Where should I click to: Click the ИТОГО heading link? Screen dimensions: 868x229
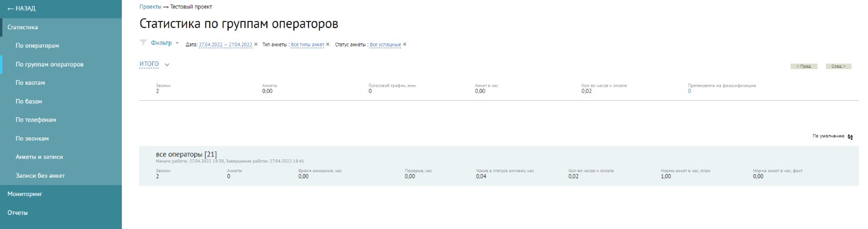pos(149,64)
